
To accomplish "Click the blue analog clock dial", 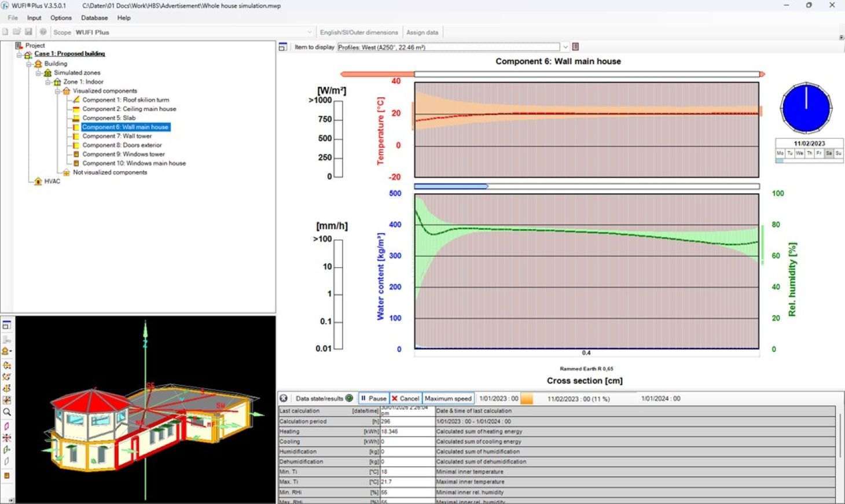I will [x=806, y=108].
